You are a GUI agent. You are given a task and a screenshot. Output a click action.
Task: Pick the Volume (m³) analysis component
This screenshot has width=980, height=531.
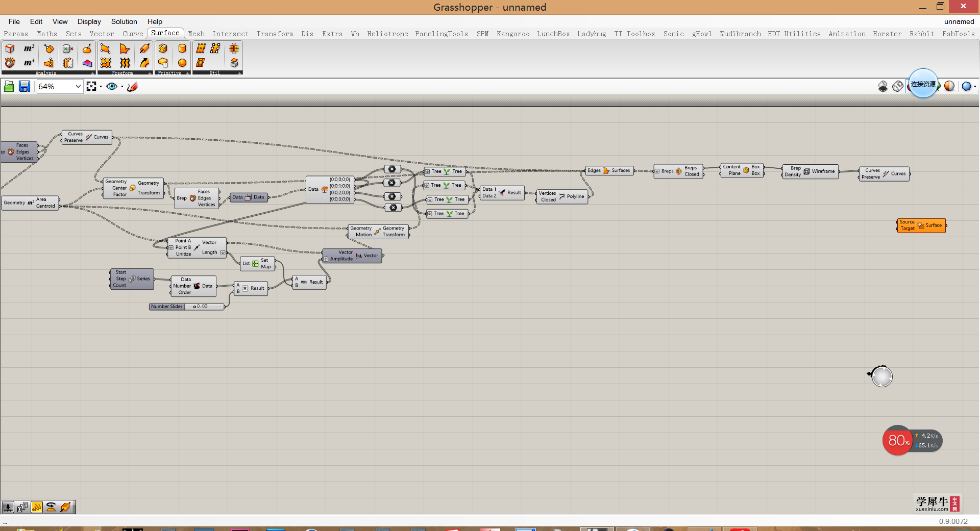(29, 63)
